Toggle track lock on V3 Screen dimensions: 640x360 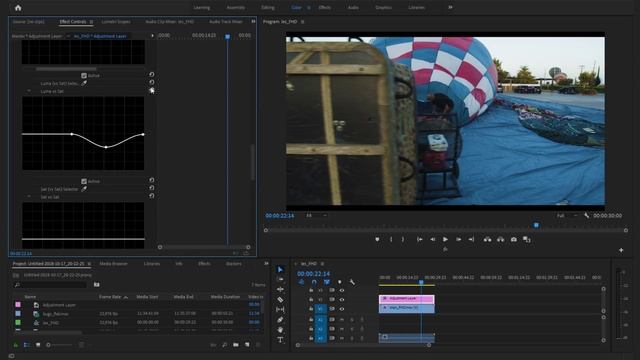click(x=311, y=290)
